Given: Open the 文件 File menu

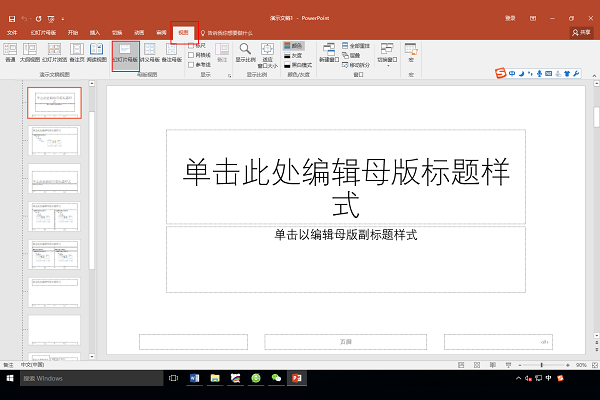Looking at the screenshot, I should 12,33.
